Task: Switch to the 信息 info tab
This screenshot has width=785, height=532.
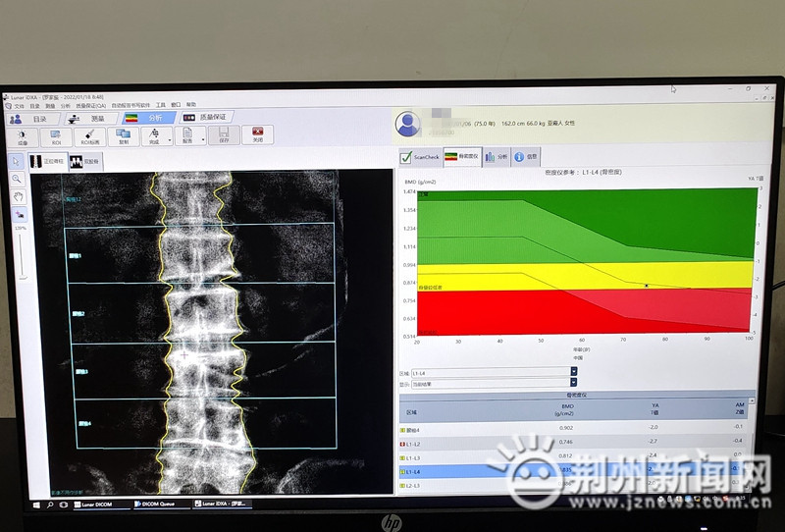Action: pos(526,156)
